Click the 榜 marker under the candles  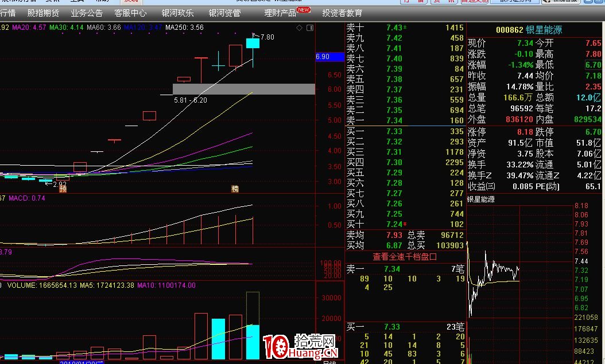[235, 189]
